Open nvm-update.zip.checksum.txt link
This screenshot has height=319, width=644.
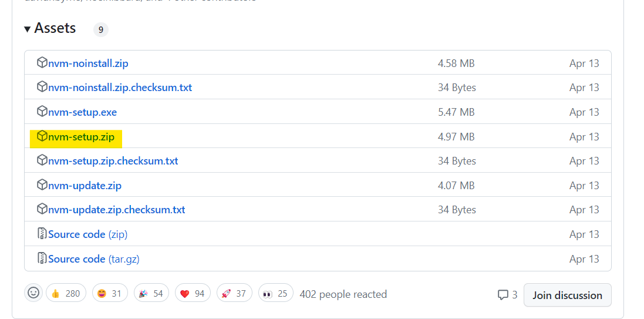click(117, 210)
